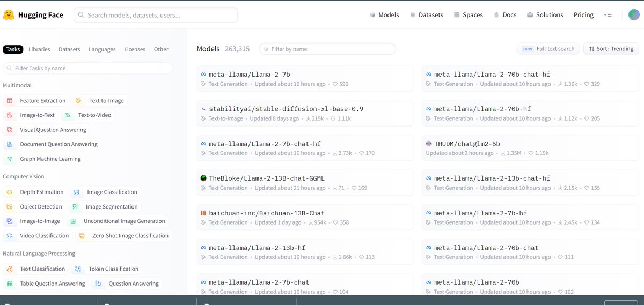Click the user avatar icon
This screenshot has height=305, width=644.
(634, 15)
